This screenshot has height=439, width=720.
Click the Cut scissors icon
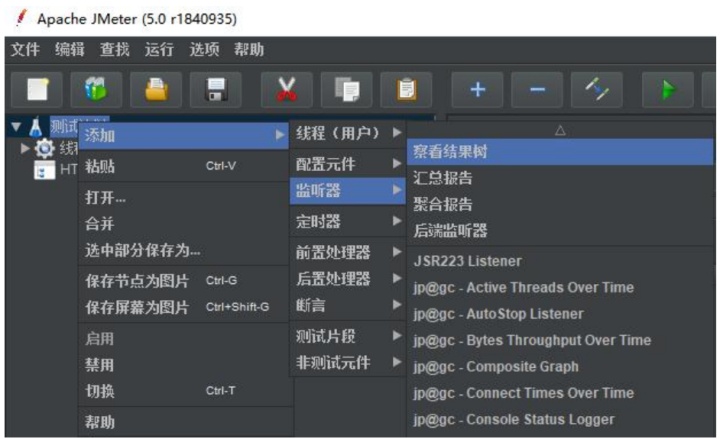(x=287, y=89)
